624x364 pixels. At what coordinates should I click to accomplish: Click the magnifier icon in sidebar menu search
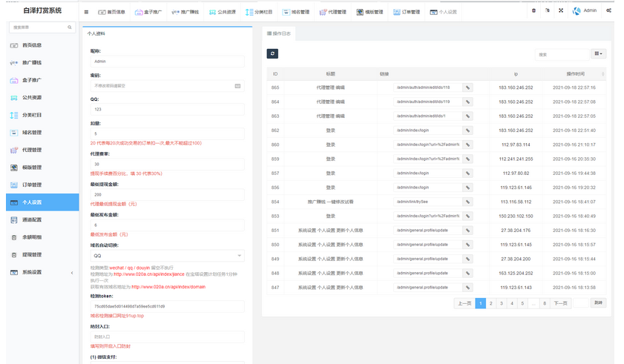(70, 27)
